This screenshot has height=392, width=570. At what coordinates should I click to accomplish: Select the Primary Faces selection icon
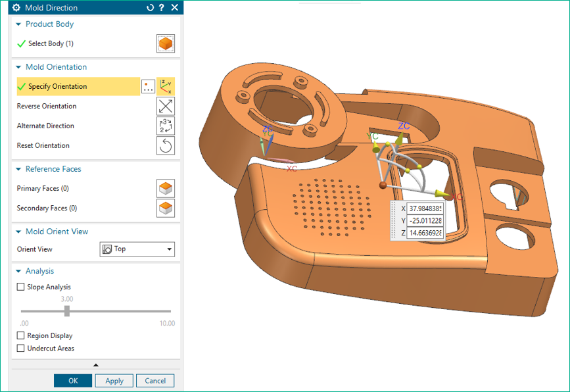pos(165,188)
